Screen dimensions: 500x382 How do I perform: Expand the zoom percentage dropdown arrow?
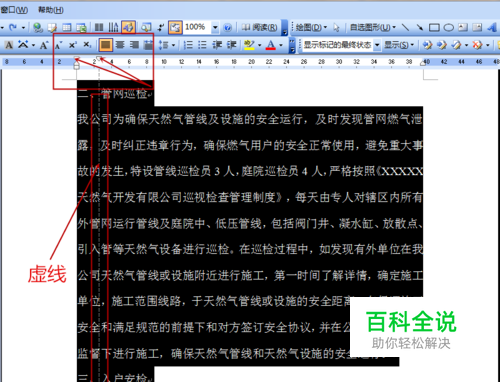(x=215, y=27)
